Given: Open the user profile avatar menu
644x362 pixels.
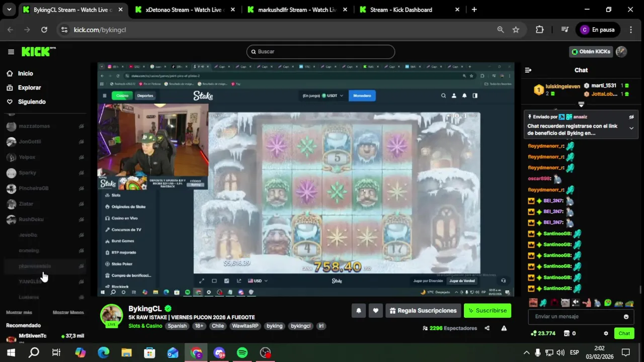Looking at the screenshot, I should click(x=621, y=52).
